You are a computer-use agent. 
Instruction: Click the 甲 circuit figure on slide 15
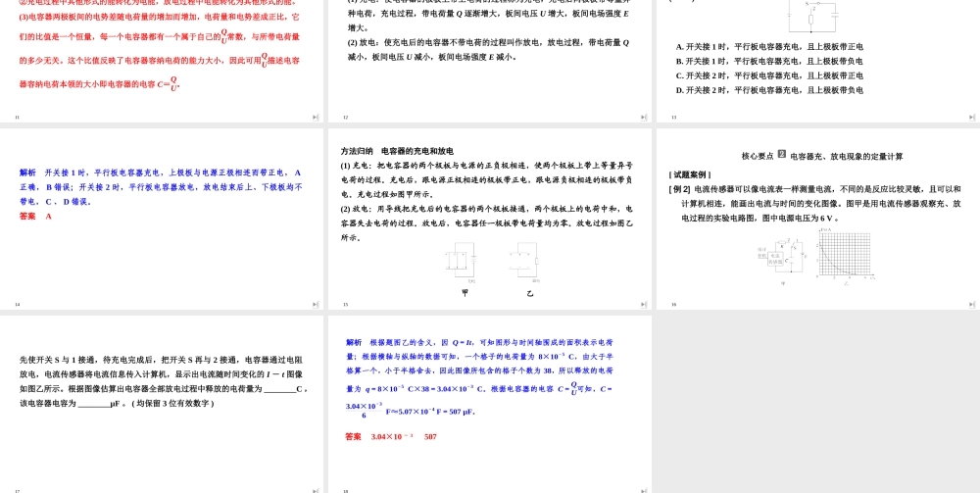tap(461, 263)
